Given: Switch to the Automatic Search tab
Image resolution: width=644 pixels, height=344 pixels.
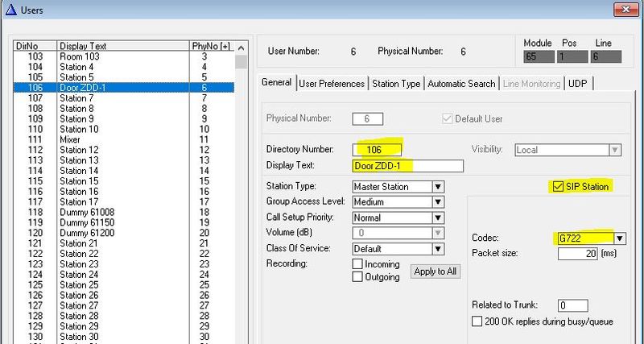Looking at the screenshot, I should 461,84.
